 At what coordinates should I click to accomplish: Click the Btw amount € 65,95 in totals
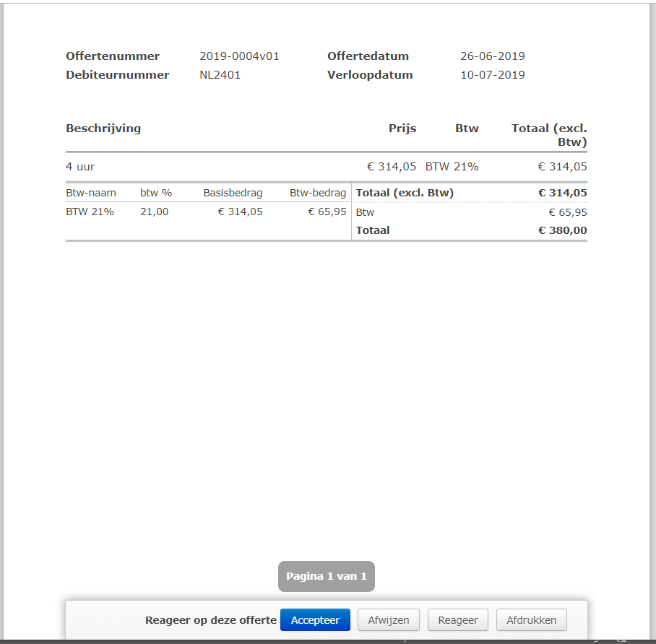point(567,212)
